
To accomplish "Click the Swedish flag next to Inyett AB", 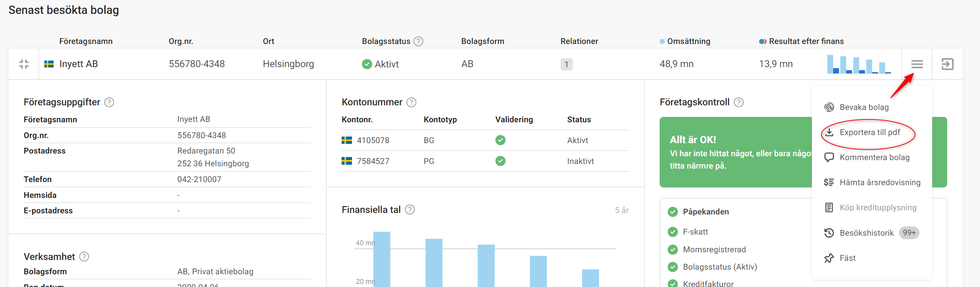I will pyautogui.click(x=49, y=64).
